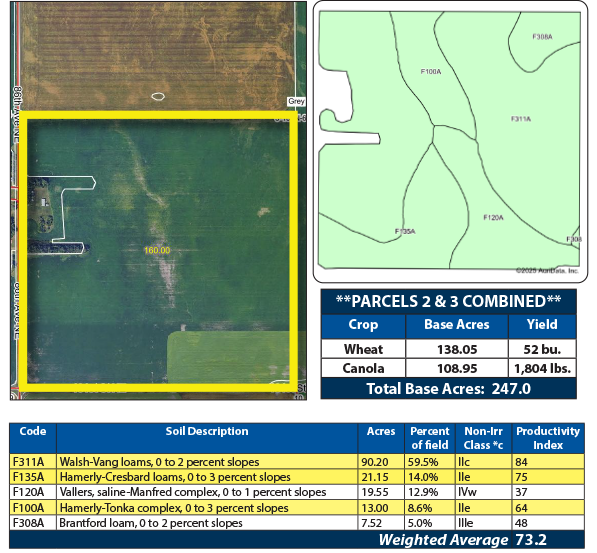Click the Brantford loam soil description
The image size is (597, 553).
click(151, 523)
